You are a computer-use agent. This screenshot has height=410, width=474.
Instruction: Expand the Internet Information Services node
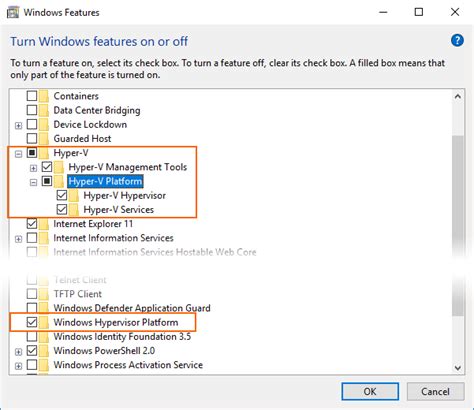click(19, 239)
